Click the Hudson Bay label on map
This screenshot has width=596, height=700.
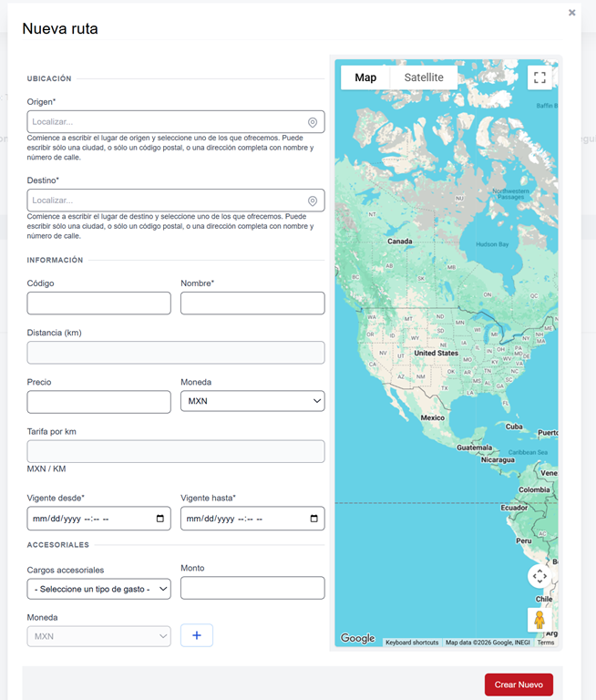click(x=492, y=244)
